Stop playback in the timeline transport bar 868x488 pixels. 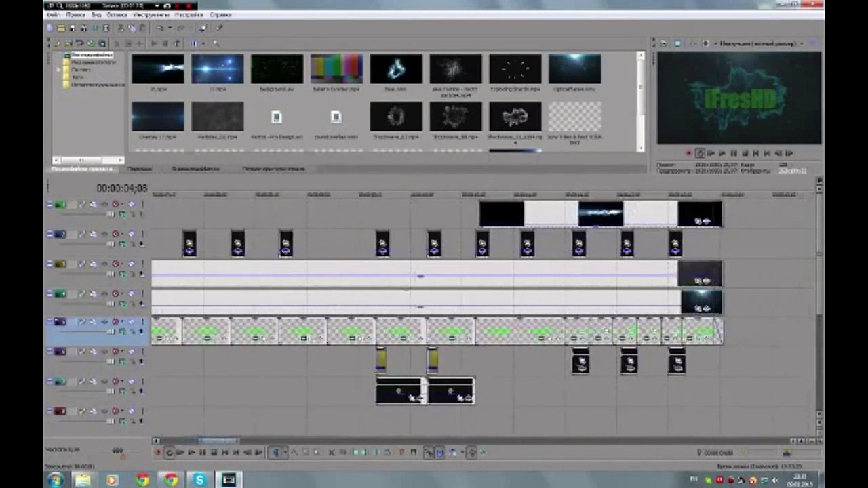[x=214, y=453]
